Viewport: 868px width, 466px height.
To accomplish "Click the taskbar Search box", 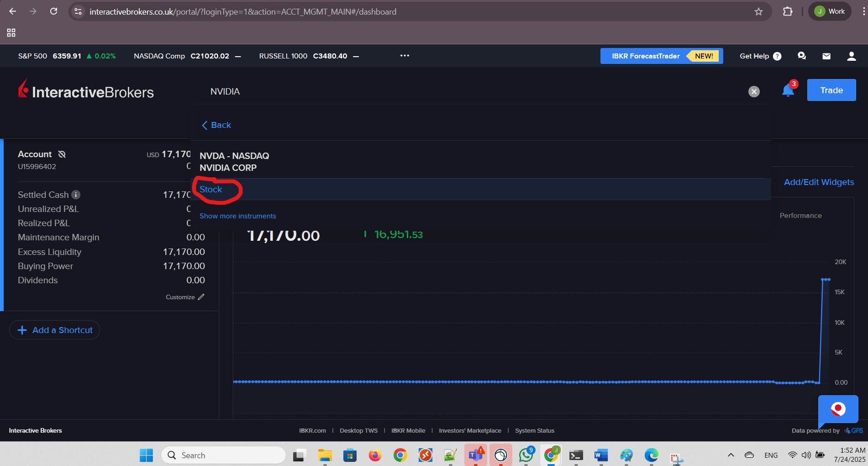I will (224, 455).
